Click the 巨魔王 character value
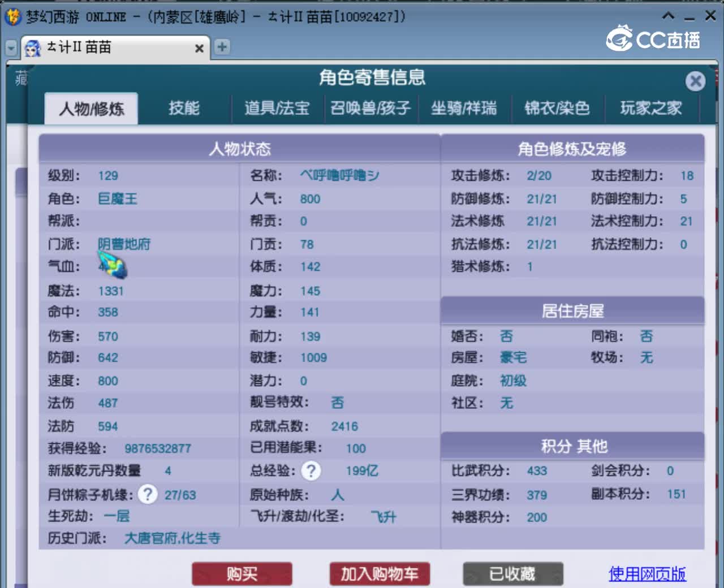Viewport: 724px width, 588px height. tap(118, 198)
